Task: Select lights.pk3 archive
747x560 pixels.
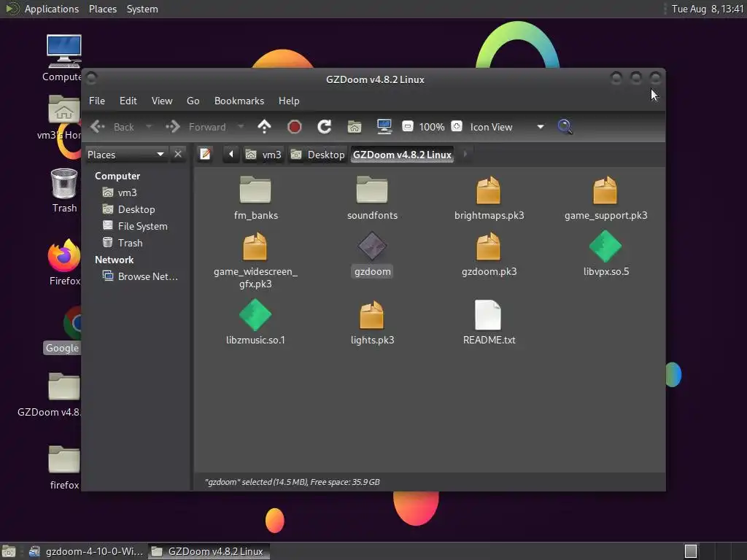Action: [x=372, y=322]
